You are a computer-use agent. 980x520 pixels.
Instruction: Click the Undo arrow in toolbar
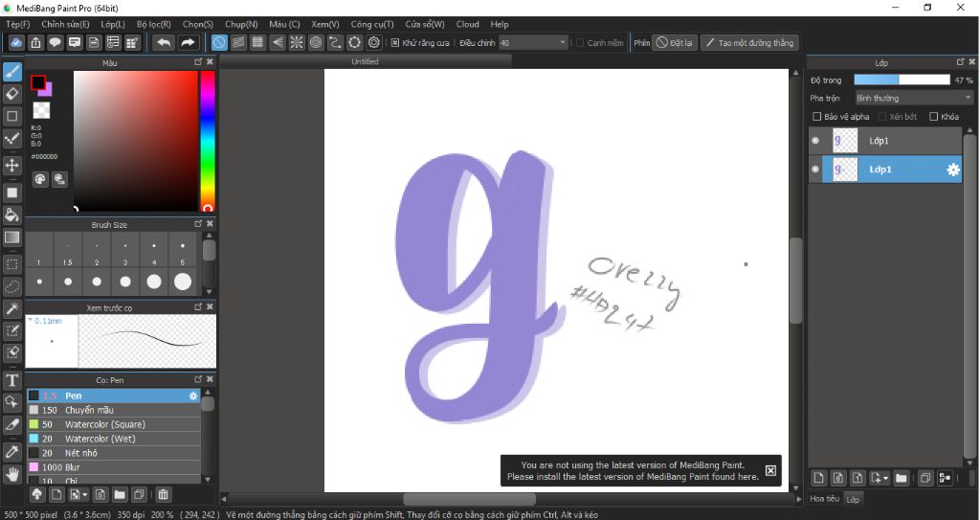click(164, 43)
